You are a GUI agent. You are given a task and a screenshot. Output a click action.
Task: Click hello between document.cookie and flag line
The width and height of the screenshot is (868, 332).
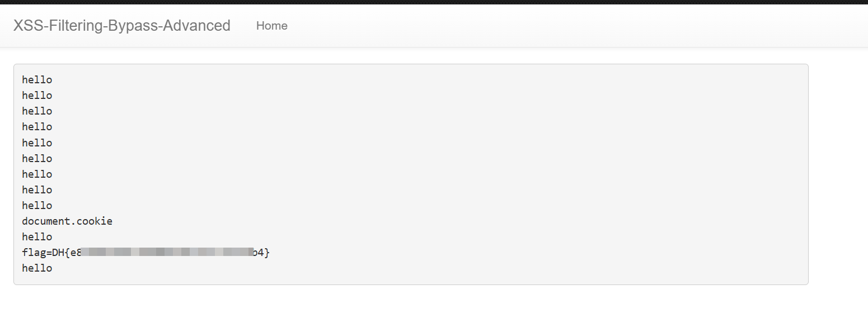[x=37, y=237]
